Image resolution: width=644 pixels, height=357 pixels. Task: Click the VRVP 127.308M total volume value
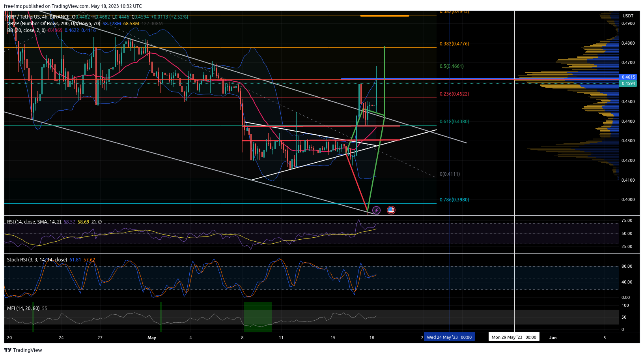(152, 24)
